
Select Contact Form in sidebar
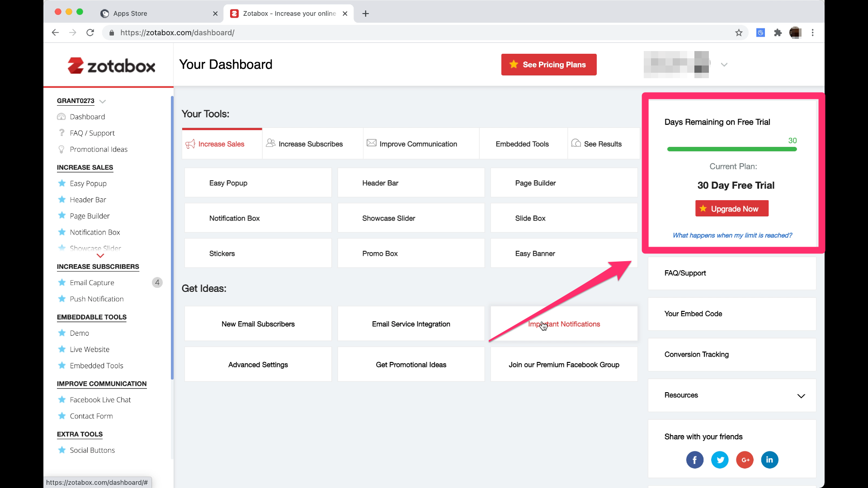coord(91,416)
